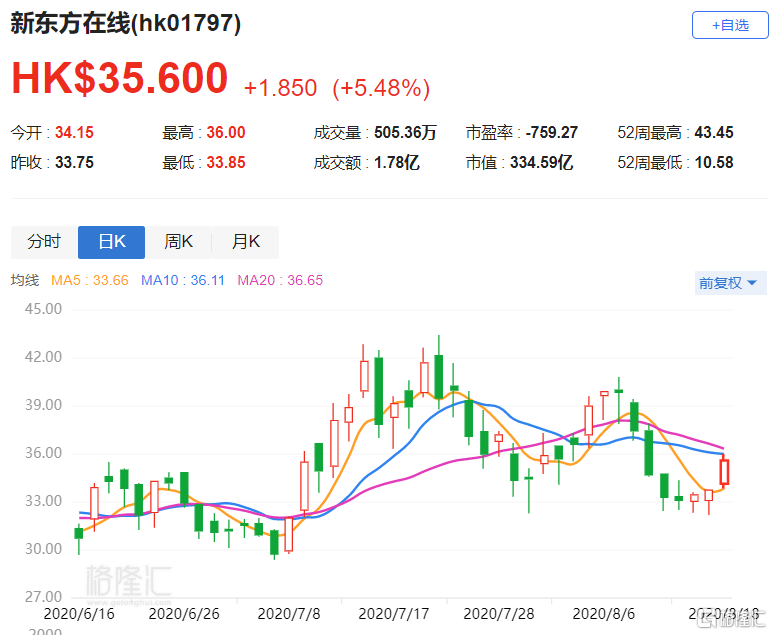The width and height of the screenshot is (772, 635).
Task: Click the 新东方在线(hk01797) stock title
Action: pos(126,25)
